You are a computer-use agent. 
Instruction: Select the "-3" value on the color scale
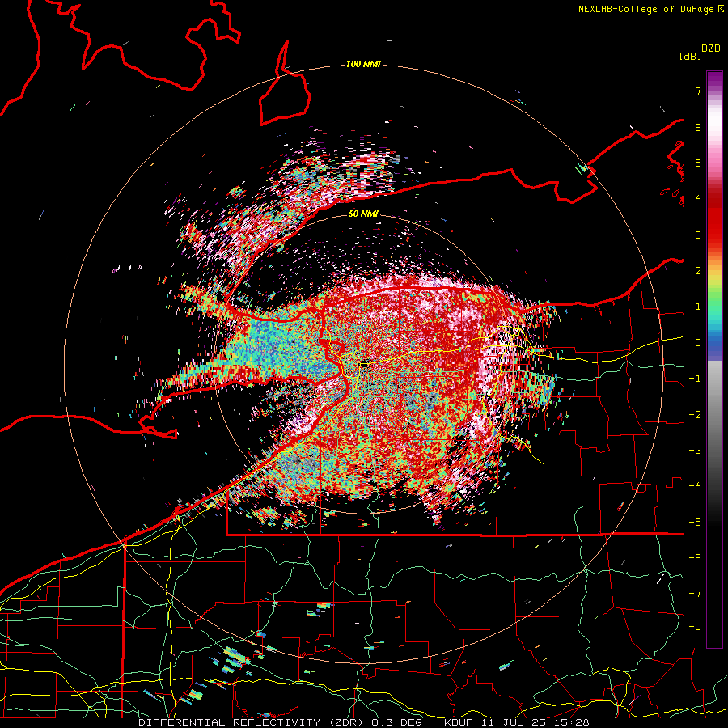click(x=695, y=451)
